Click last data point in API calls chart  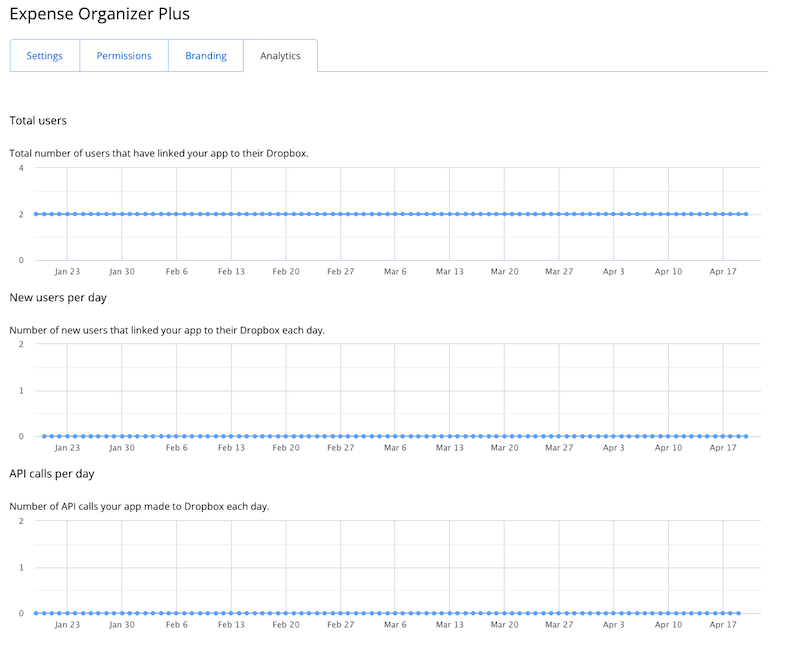(x=738, y=613)
